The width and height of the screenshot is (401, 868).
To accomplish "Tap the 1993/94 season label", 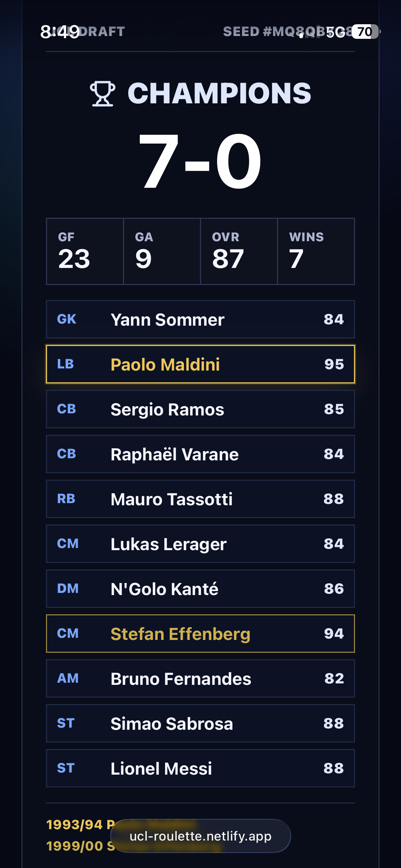I will (x=74, y=825).
